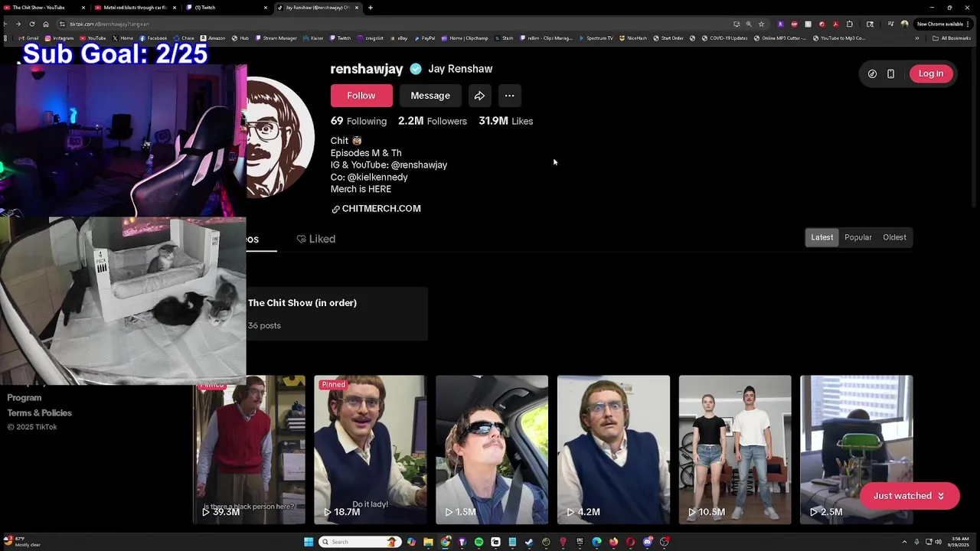This screenshot has height=551, width=980.
Task: Sort videos by Latest
Action: coord(822,237)
